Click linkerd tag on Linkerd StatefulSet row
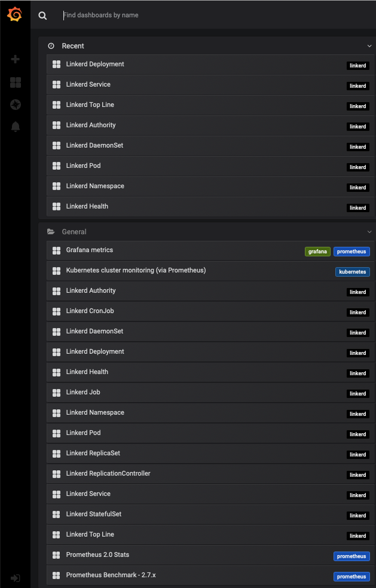Screen dimensions: 376x588 pos(358,516)
